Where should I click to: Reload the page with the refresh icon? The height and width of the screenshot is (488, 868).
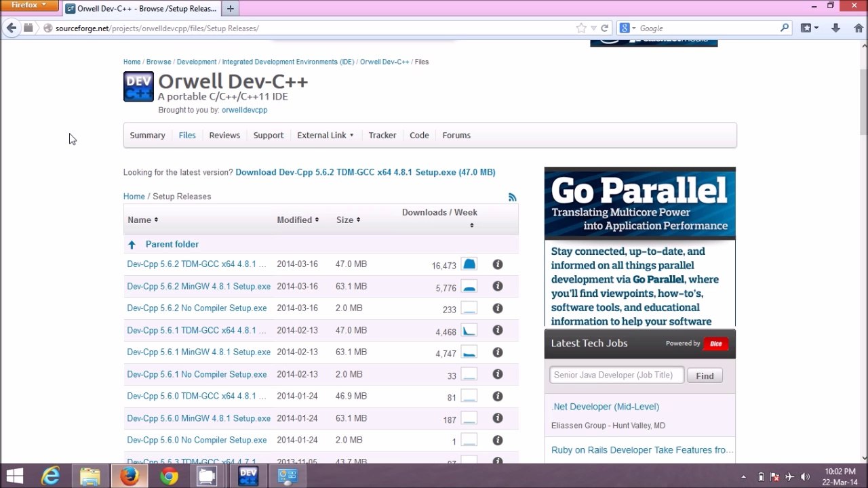pos(605,28)
